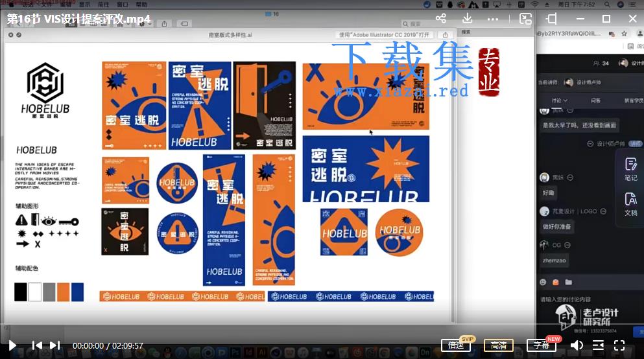
Task: Pin the player window on top
Action: tap(552, 19)
